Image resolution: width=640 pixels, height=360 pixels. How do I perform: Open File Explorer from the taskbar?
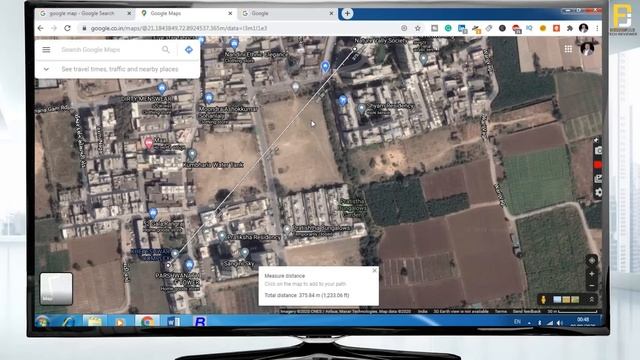point(94,322)
